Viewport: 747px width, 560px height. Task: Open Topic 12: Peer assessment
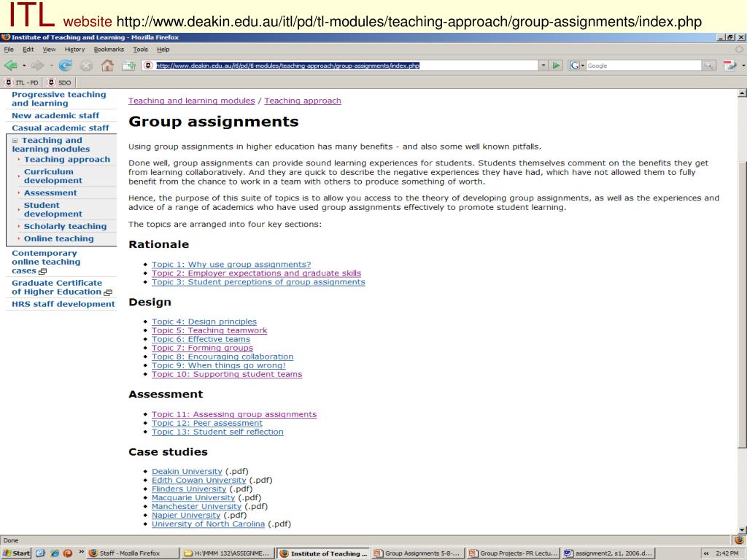[x=206, y=423]
